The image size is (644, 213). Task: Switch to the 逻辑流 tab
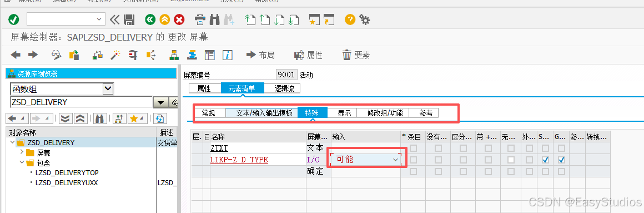coord(282,88)
